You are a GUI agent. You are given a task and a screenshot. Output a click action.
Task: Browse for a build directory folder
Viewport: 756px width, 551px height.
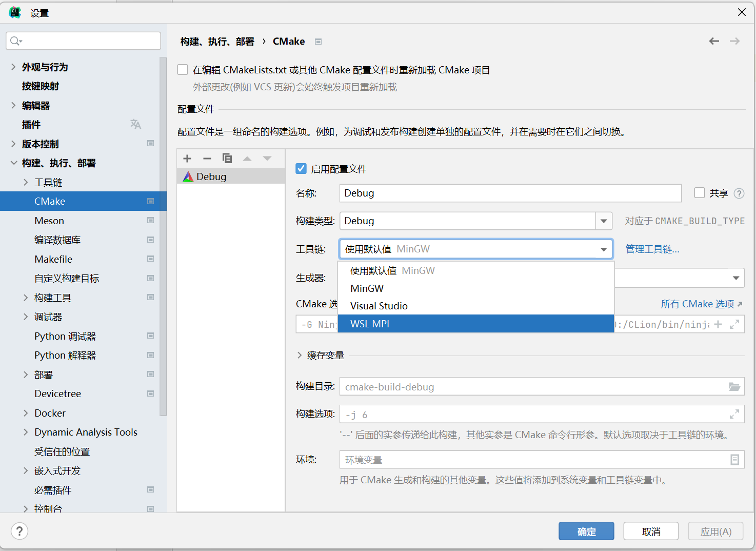click(x=735, y=386)
